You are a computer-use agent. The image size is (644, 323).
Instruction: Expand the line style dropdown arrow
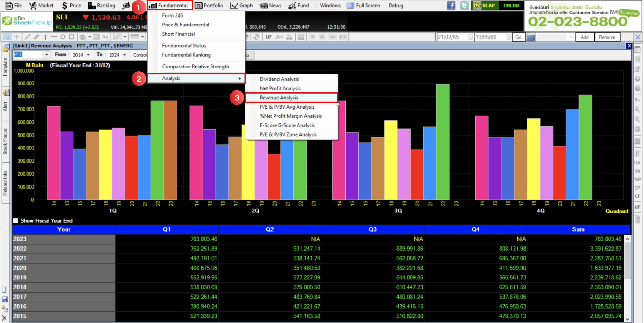coord(142,37)
